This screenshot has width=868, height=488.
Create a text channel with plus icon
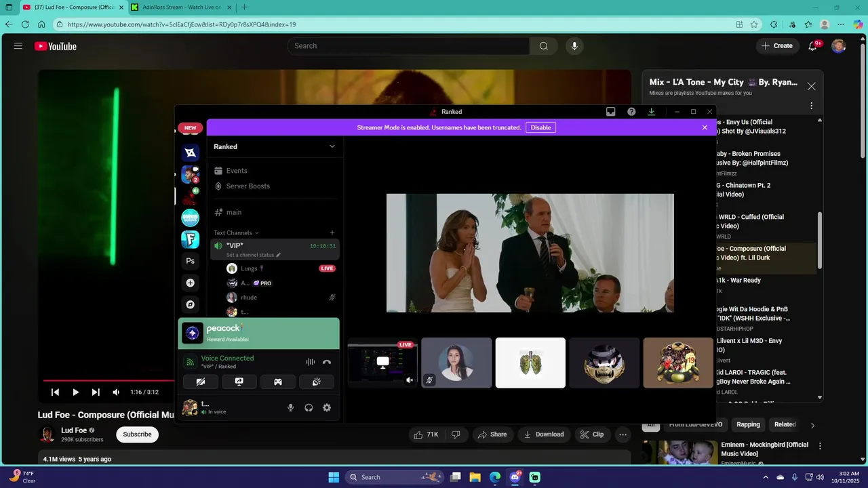tap(332, 232)
